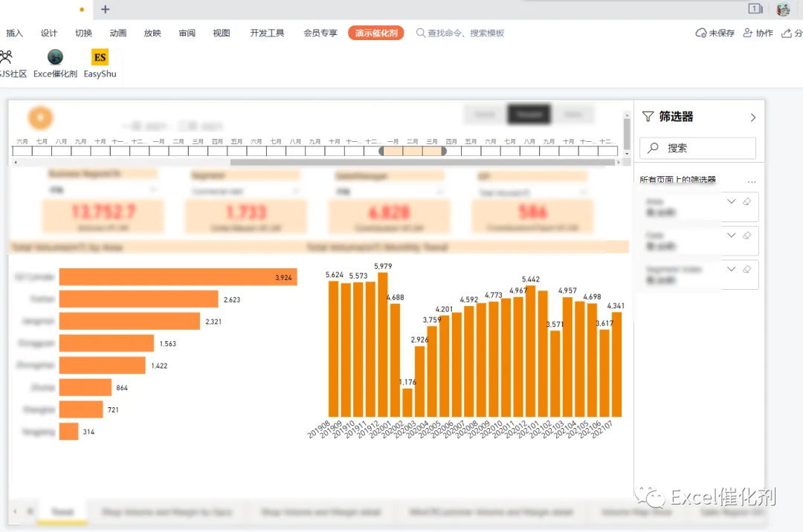Click the share icon right of 协作

click(787, 33)
